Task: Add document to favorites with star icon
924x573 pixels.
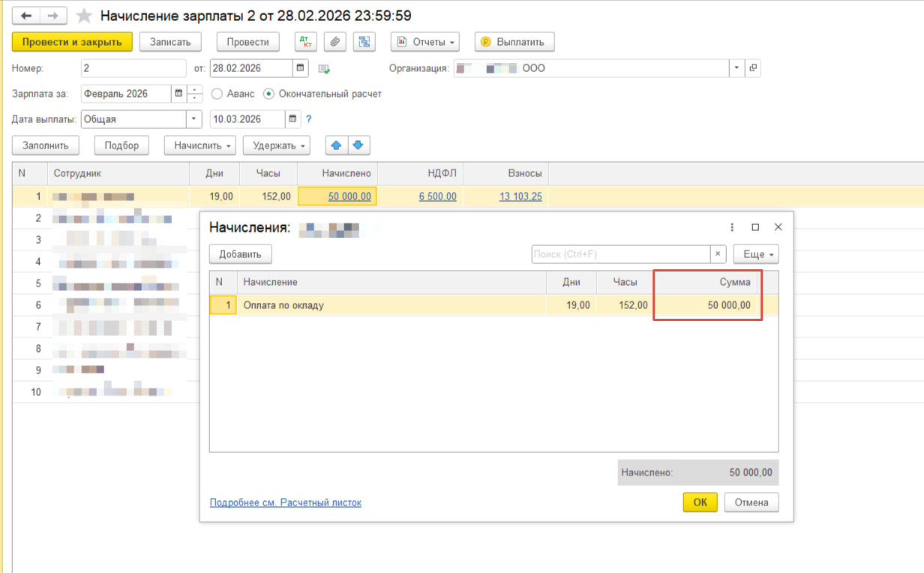Action: coord(85,16)
